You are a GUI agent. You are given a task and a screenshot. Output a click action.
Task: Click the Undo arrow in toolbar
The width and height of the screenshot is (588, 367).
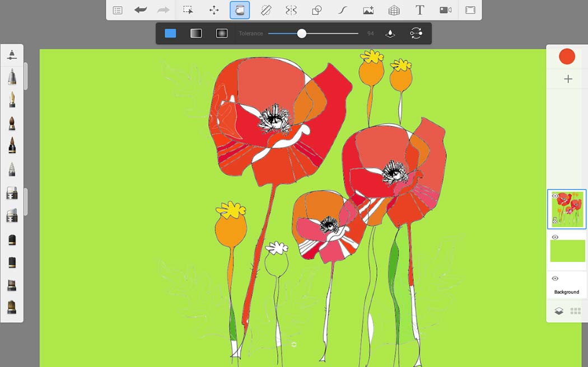pos(141,10)
